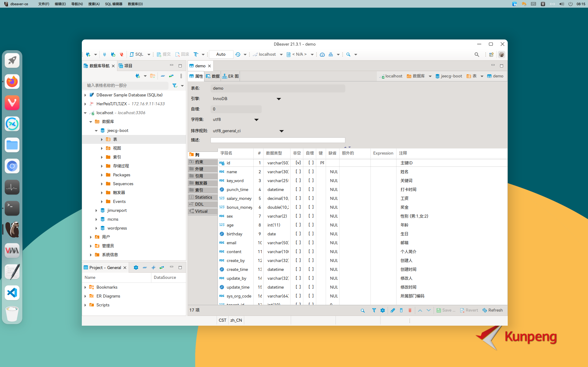Click the filter icon in the columns toolbar
This screenshot has width=588, height=367.
(374, 310)
